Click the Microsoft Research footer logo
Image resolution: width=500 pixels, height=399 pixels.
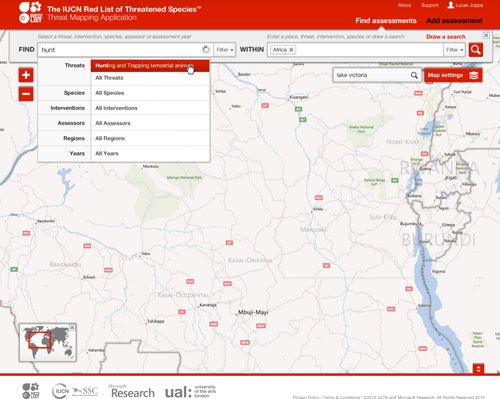(x=131, y=391)
